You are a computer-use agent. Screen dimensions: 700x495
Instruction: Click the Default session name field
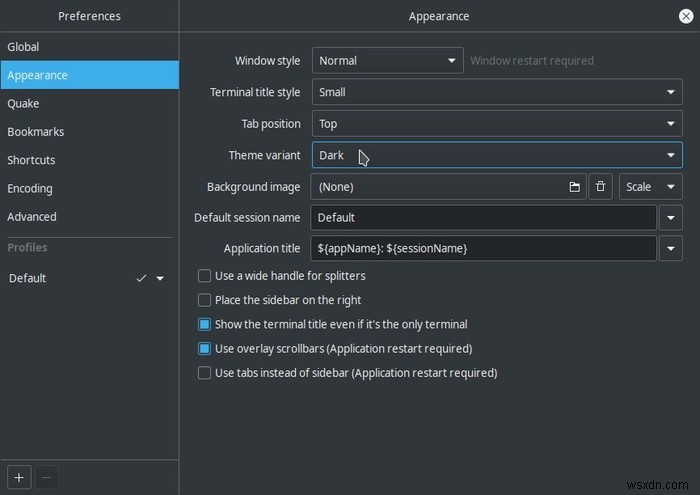tap(483, 217)
